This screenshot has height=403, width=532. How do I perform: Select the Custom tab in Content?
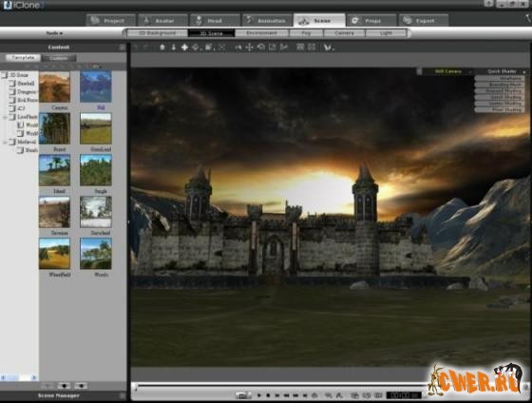coord(58,58)
